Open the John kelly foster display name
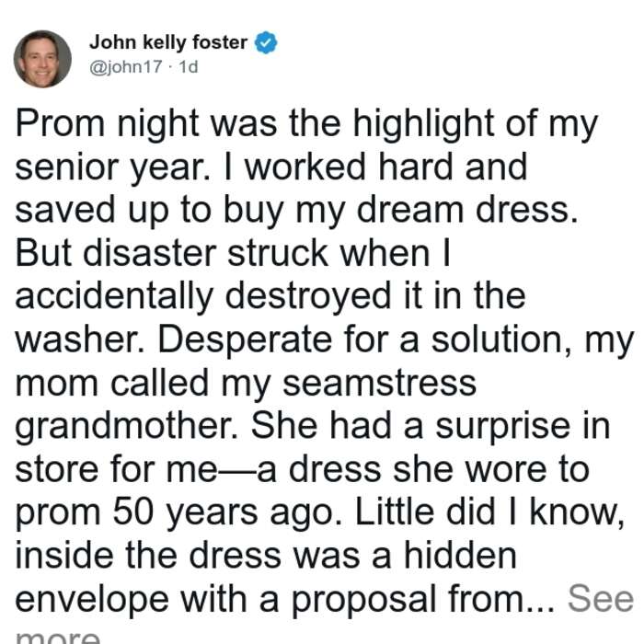Viewport: 644px width, 644px height. [168, 42]
